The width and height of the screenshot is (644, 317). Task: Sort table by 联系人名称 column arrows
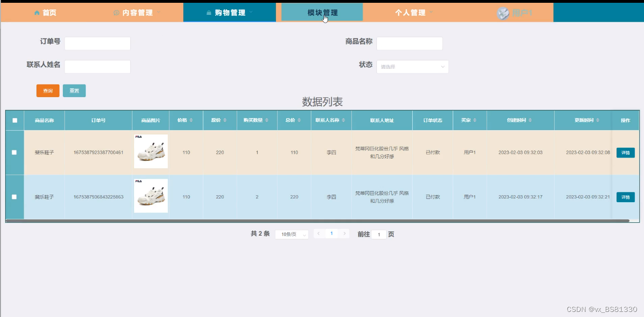343,120
